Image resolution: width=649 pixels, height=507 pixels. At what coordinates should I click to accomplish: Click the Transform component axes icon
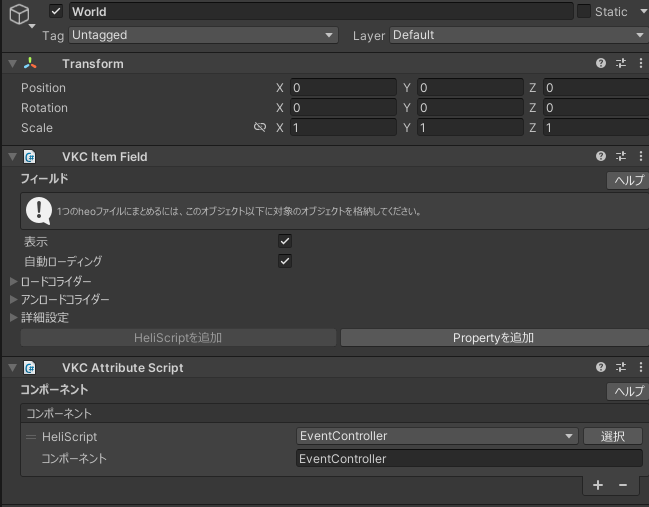tap(30, 63)
